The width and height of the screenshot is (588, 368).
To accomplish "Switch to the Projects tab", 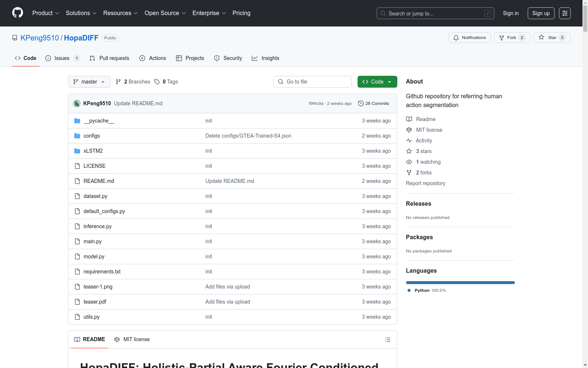I will click(x=190, y=58).
